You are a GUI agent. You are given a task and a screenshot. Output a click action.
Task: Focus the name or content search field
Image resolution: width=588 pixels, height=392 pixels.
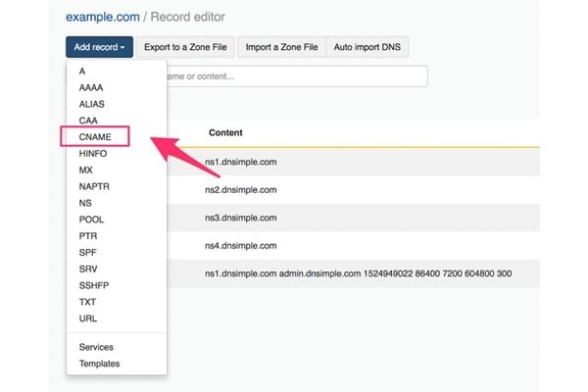point(297,76)
